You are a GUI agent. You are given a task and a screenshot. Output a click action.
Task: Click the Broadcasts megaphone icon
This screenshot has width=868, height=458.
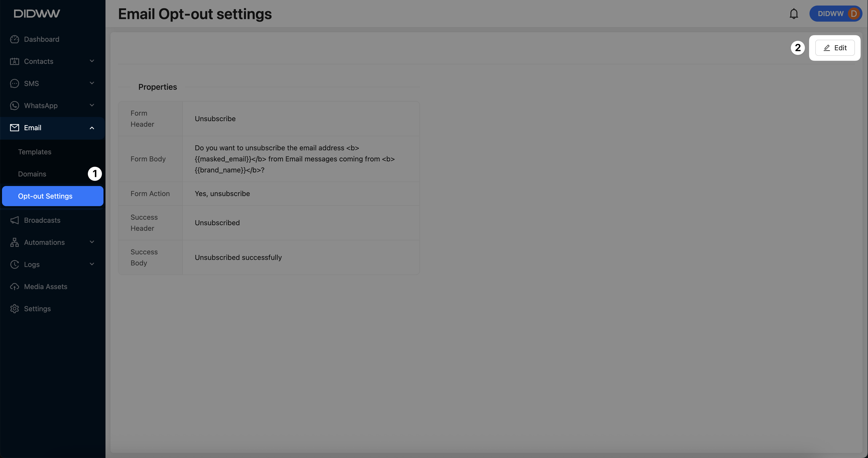click(15, 220)
